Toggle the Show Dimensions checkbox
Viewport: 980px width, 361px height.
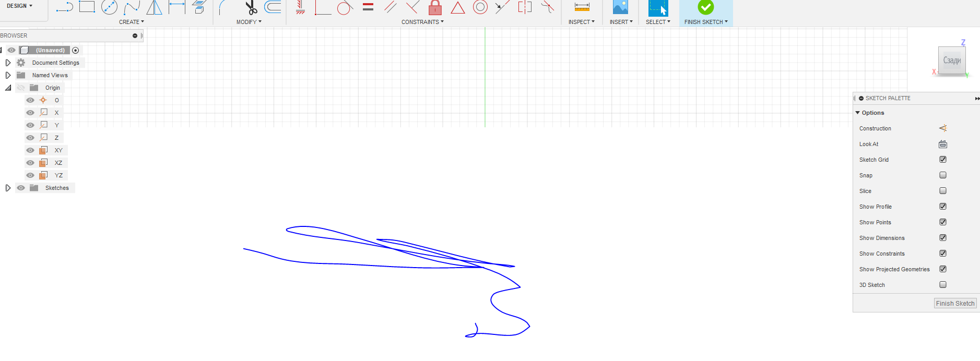943,238
